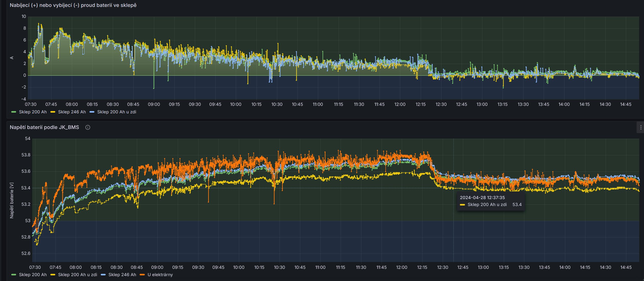Image resolution: width=644 pixels, height=281 pixels.
Task: Toggle the Sklep 246 Ah series label in Napětí legend
Action: [122, 275]
